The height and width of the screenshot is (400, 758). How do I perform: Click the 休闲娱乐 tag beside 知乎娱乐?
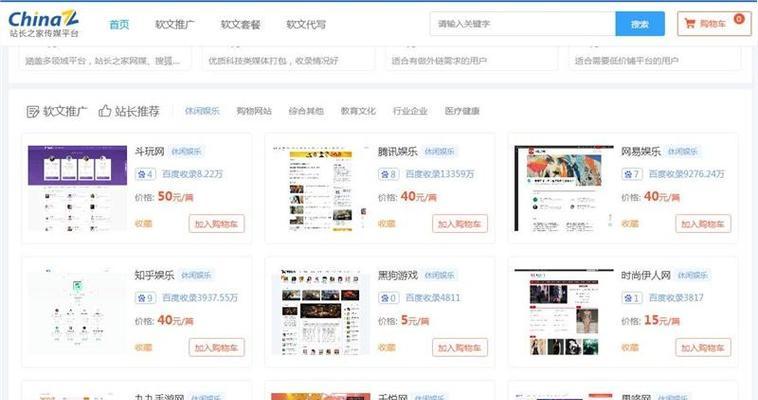point(196,275)
